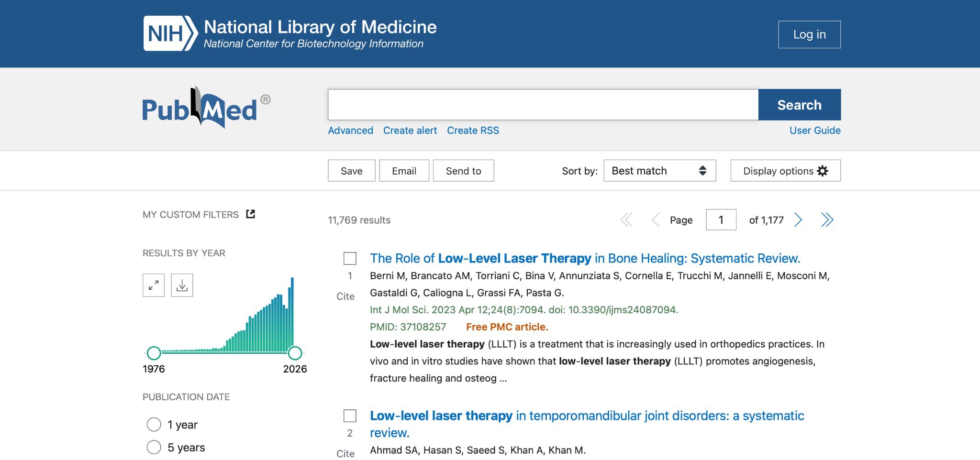Screen dimensions: 980x460
Task: Click the PMID: 37108257 text
Action: pos(408,327)
